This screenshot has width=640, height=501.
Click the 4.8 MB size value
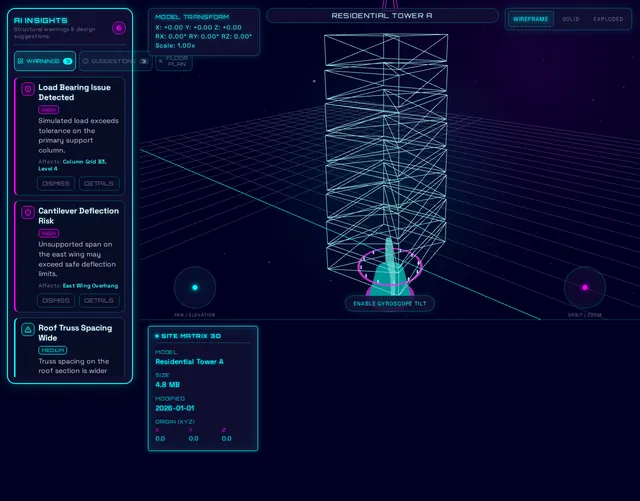[x=167, y=385]
